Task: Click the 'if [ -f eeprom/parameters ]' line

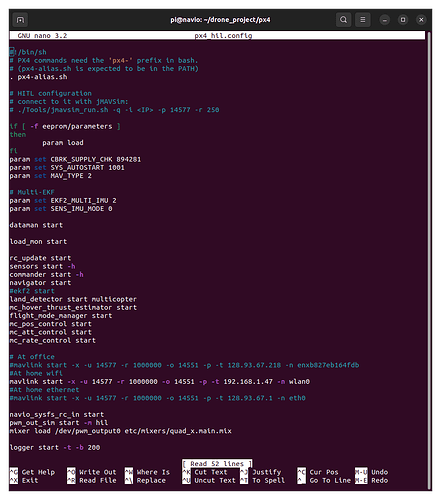Action: click(x=65, y=126)
